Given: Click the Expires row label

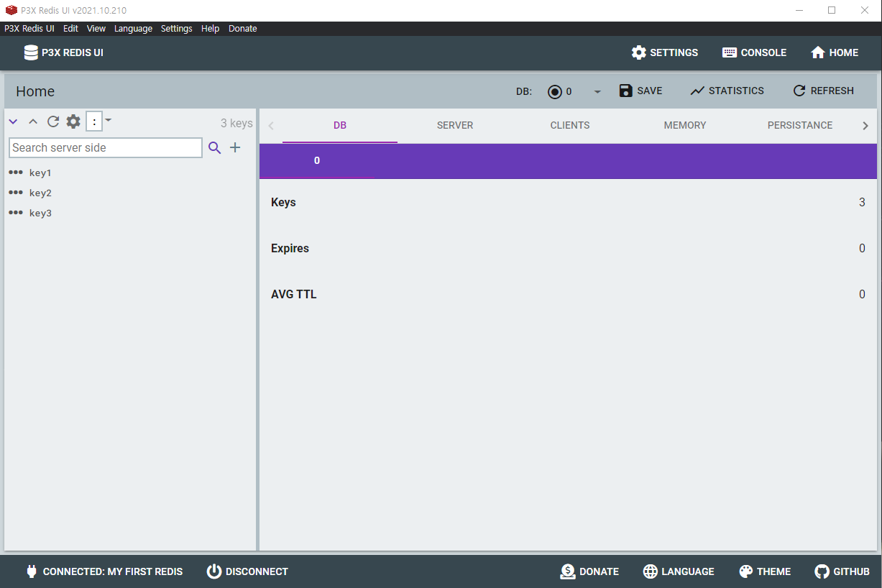Looking at the screenshot, I should coord(290,248).
